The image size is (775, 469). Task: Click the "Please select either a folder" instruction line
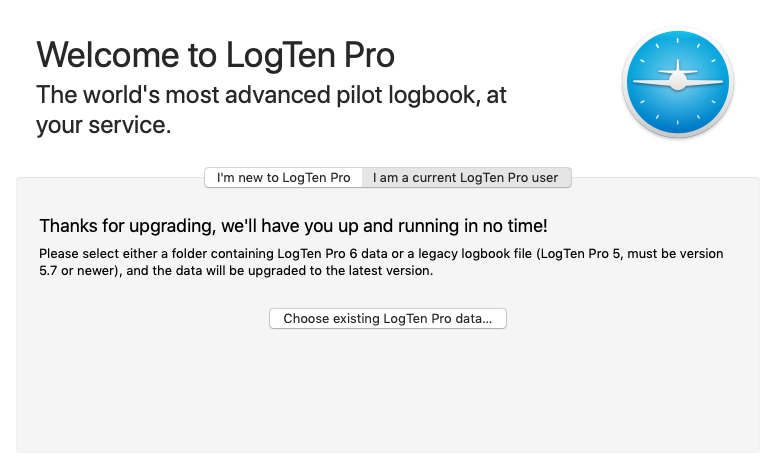pyautogui.click(x=381, y=254)
